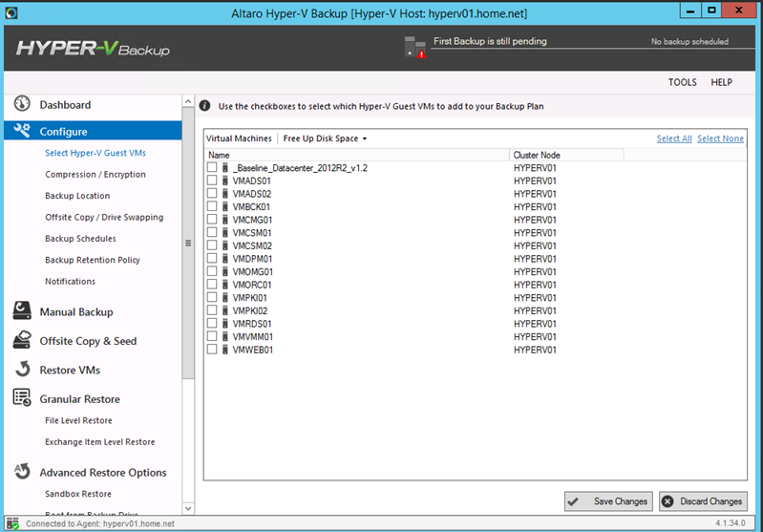Click the Discard Changes button
763x532 pixels.
(703, 501)
